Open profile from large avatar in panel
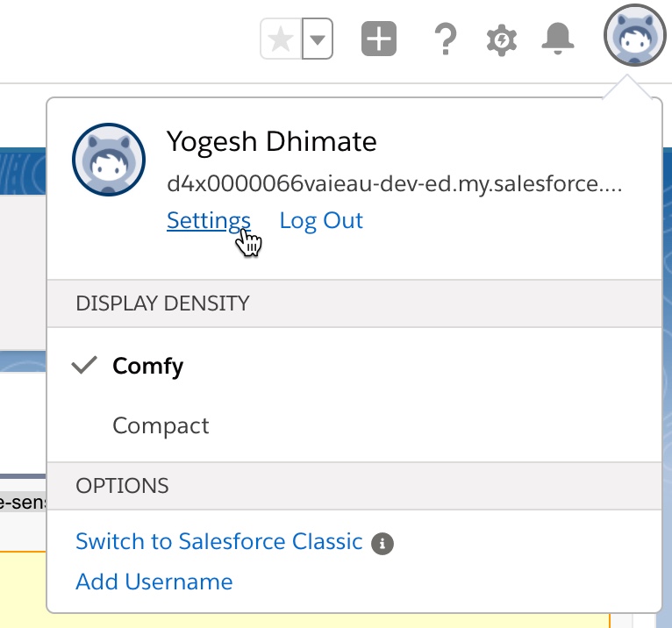The image size is (672, 628). pyautogui.click(x=109, y=160)
